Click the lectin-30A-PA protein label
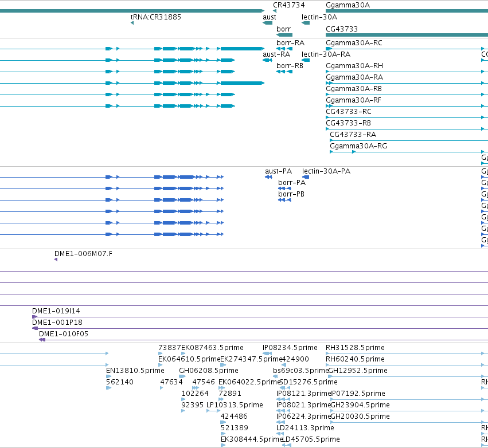The height and width of the screenshot is (448, 488). 326,171
